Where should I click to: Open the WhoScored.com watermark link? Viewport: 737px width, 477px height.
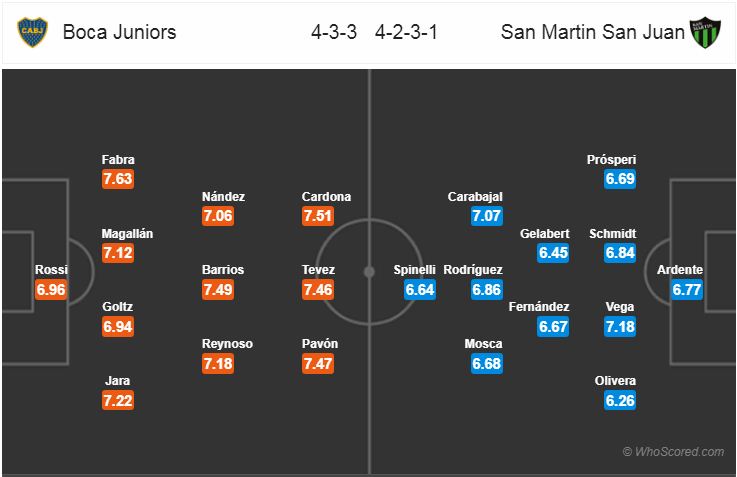(x=674, y=452)
